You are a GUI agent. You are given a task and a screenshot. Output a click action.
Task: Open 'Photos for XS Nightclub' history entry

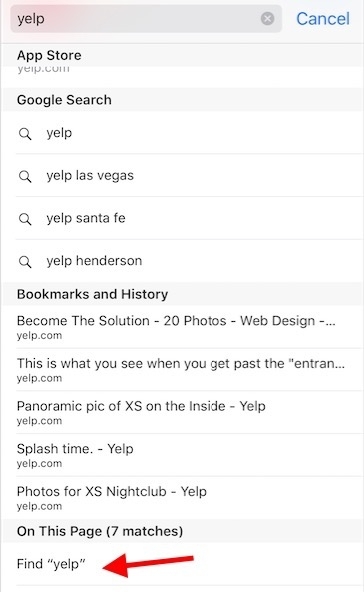click(183, 498)
